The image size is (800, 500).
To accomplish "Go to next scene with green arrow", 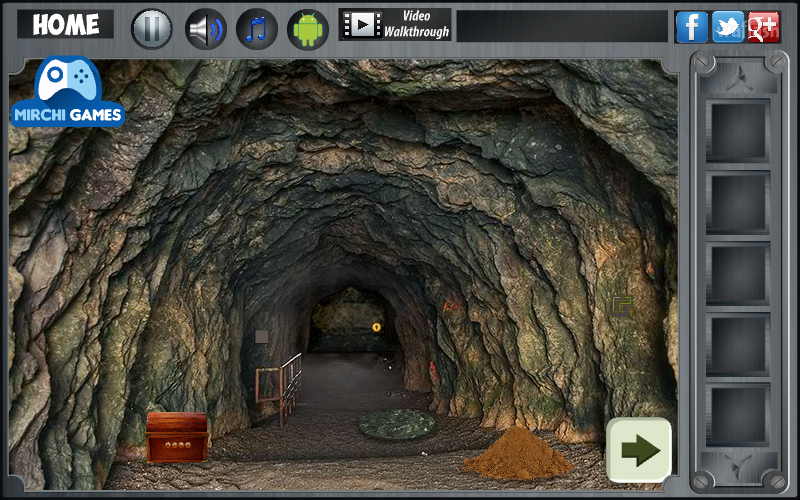I will 639,450.
